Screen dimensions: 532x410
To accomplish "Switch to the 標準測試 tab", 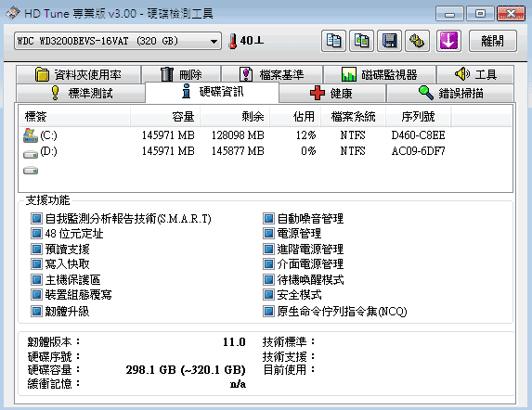I will pos(81,93).
